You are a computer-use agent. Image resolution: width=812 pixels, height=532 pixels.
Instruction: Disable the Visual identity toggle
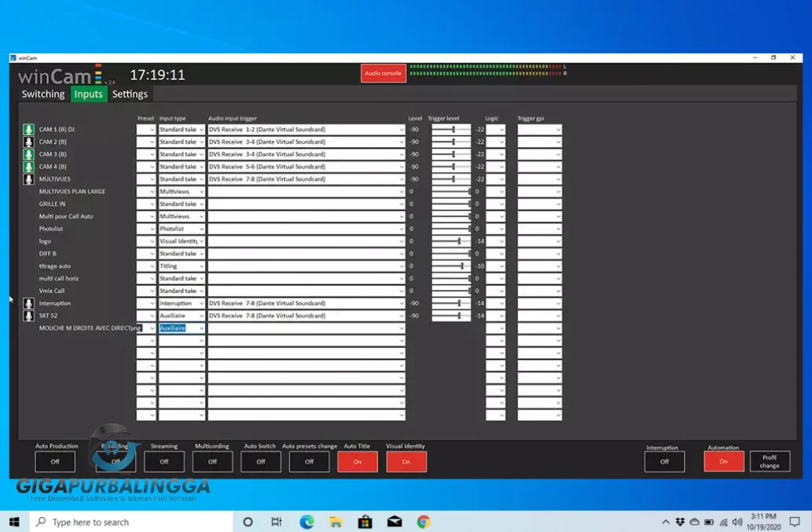tap(406, 461)
